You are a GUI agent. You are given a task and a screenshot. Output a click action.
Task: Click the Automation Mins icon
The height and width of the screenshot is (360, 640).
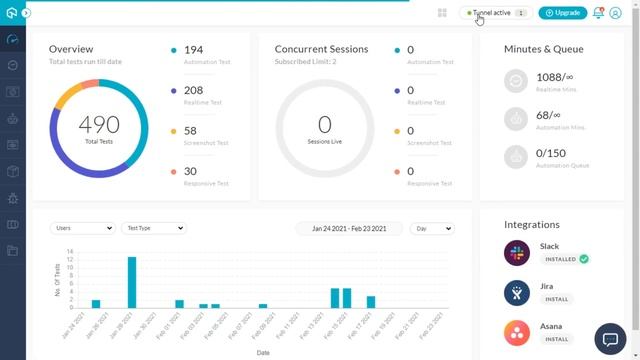(x=516, y=119)
